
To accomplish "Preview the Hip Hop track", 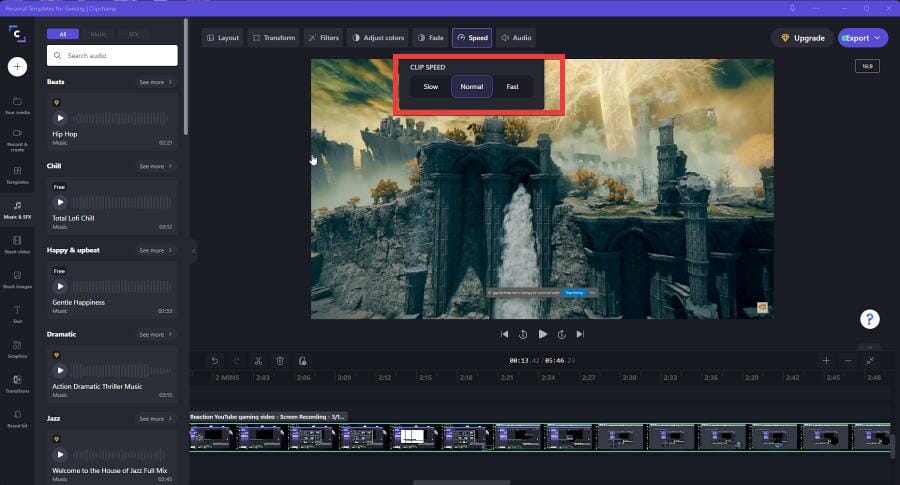I will (60, 118).
